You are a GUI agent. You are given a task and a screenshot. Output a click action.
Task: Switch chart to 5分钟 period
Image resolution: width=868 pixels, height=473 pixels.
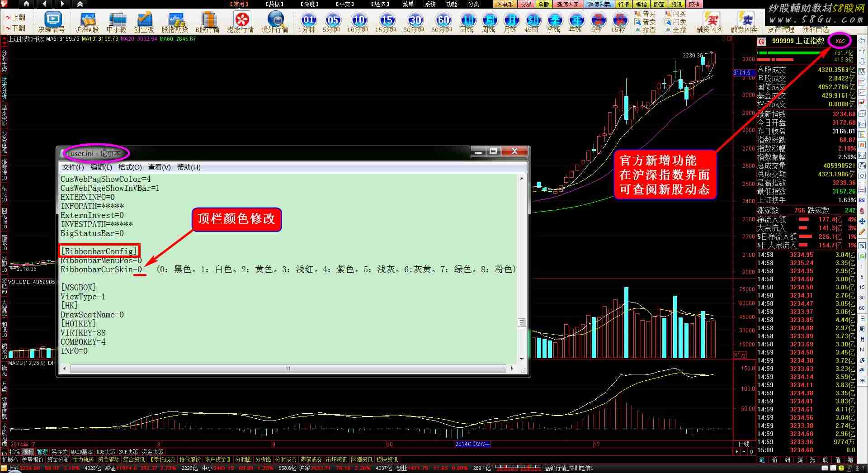tap(332, 22)
